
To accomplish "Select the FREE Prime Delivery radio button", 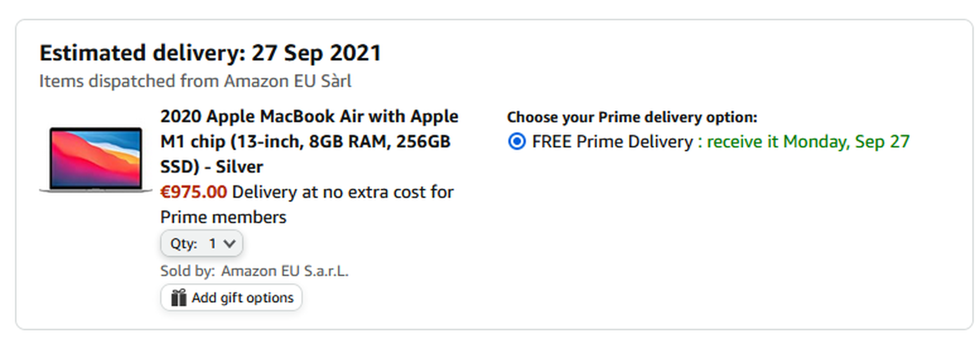I will (517, 142).
